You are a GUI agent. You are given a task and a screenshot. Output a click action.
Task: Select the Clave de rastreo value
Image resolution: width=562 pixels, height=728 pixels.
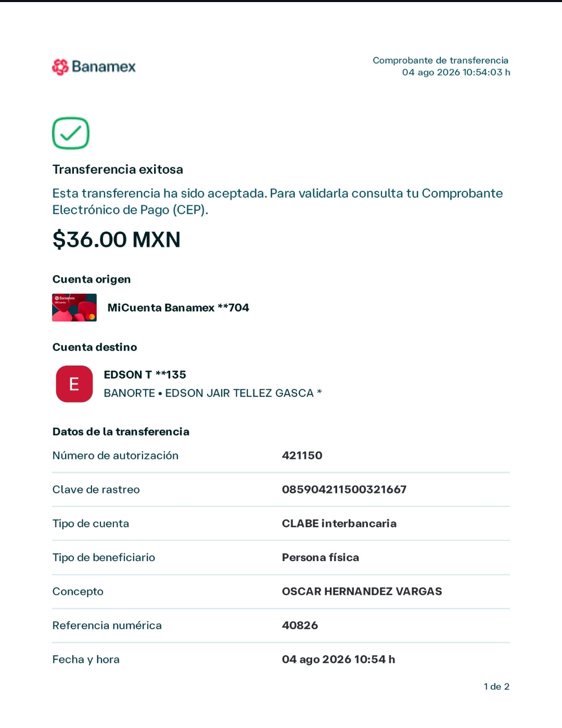tap(344, 489)
